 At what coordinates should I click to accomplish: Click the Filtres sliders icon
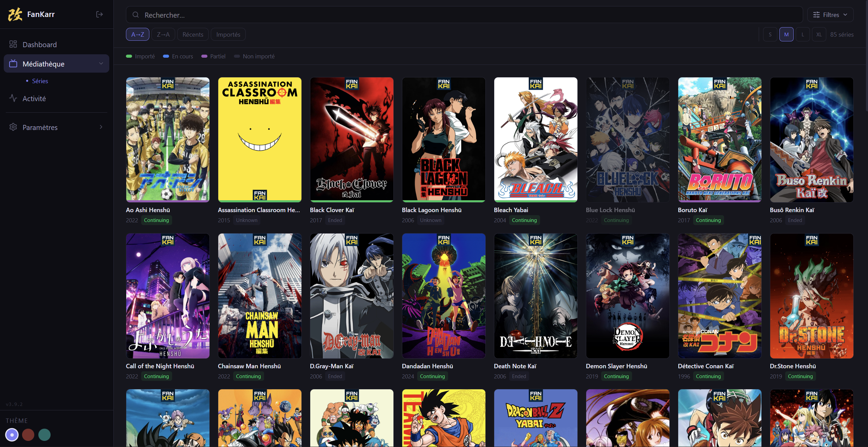[816, 15]
